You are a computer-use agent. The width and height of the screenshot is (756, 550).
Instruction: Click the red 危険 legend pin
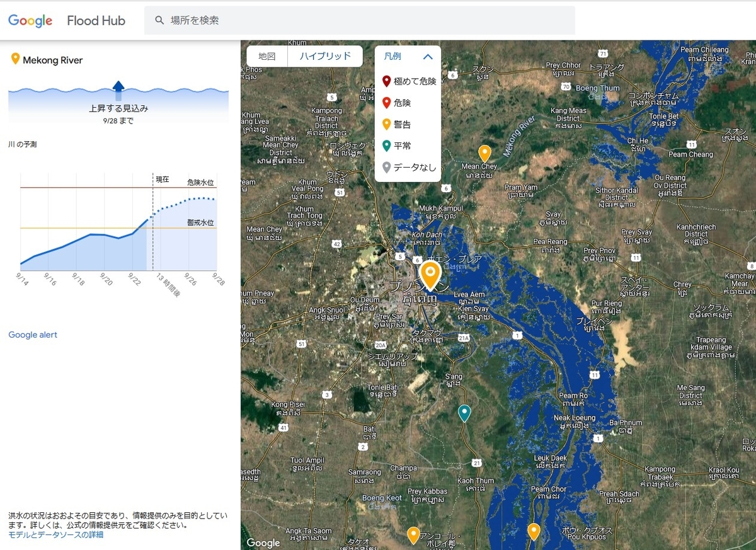387,103
